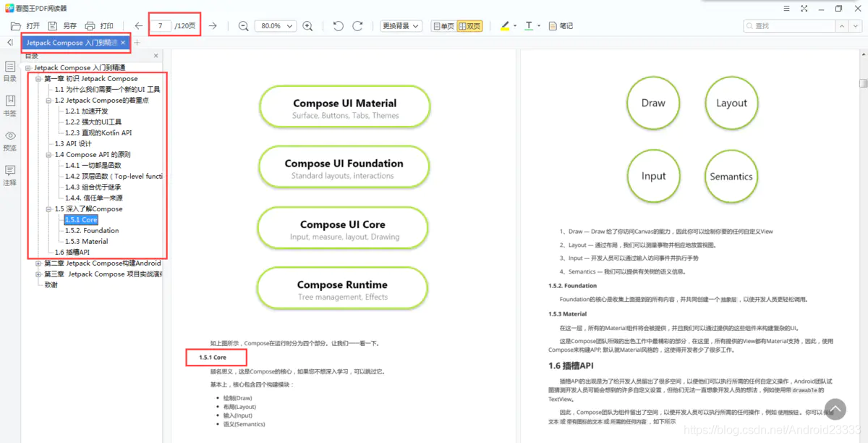Collapse the 1.4 Compose API 的原则 node
The height and width of the screenshot is (443, 868).
(x=49, y=154)
